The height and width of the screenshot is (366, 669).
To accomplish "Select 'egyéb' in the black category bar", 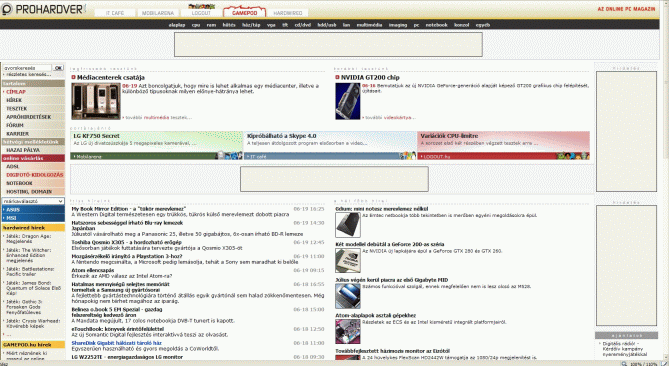I will (483, 25).
